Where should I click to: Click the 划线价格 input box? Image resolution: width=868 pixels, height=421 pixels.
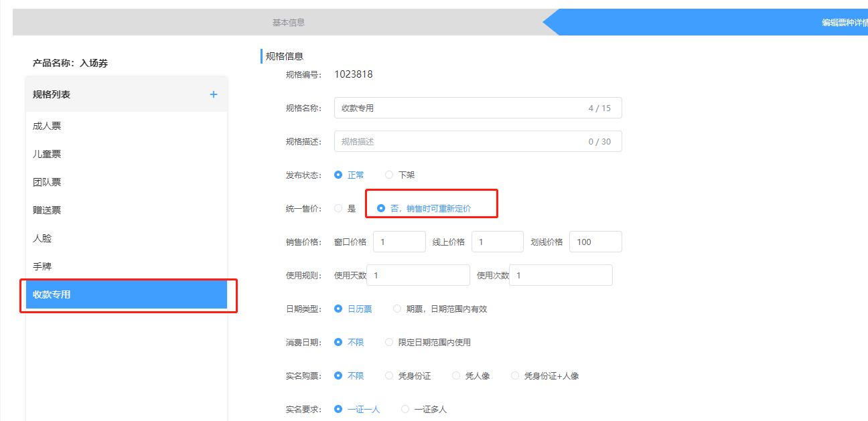[595, 242]
